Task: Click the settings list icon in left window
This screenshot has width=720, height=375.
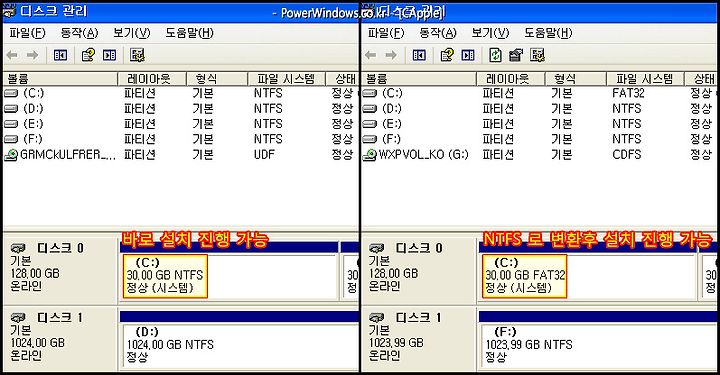Action: tap(137, 56)
